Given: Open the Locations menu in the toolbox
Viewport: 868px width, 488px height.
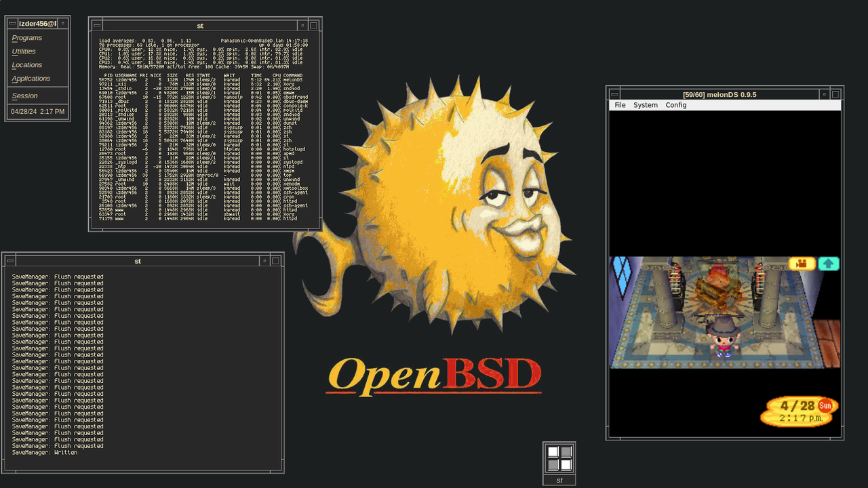Looking at the screenshot, I should click(x=27, y=65).
